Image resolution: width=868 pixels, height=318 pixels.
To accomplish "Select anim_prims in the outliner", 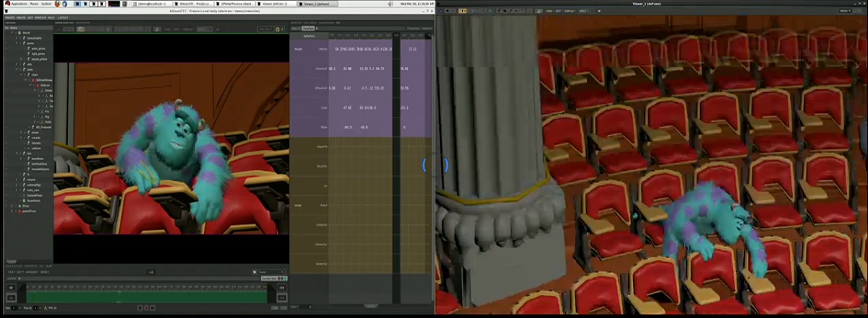I will click(38, 48).
